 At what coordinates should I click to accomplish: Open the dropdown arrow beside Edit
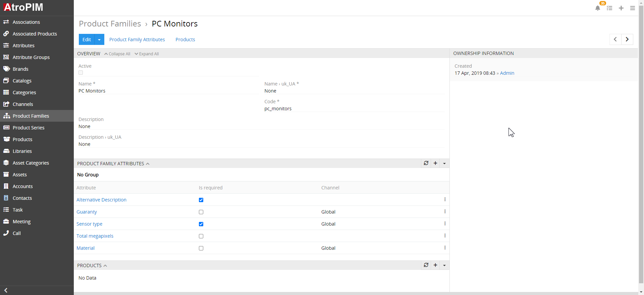tap(99, 40)
